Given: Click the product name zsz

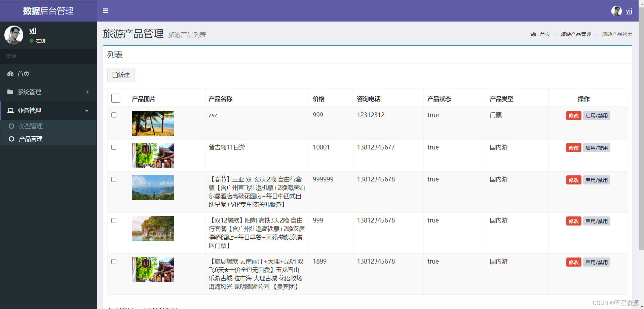Looking at the screenshot, I should pos(213,115).
